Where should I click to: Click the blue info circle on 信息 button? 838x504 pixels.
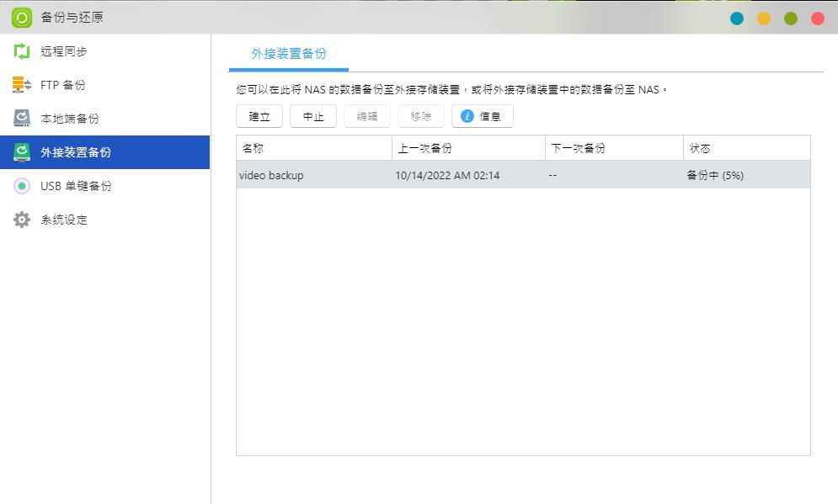[466, 116]
